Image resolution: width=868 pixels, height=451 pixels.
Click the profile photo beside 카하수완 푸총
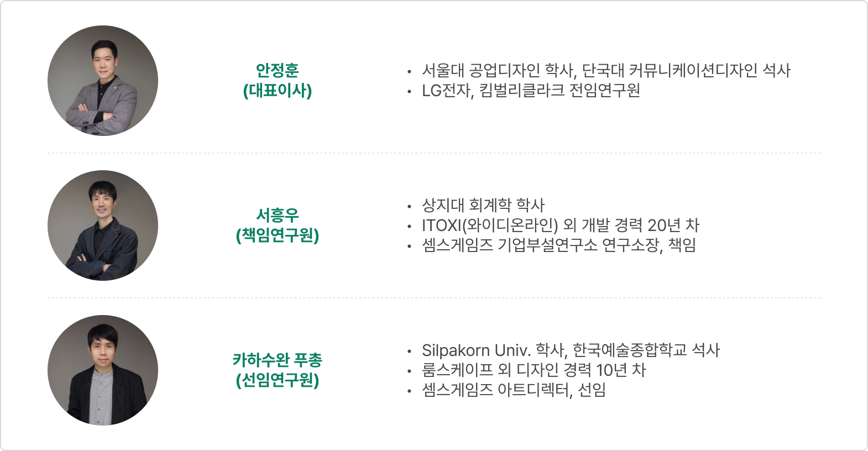(103, 370)
